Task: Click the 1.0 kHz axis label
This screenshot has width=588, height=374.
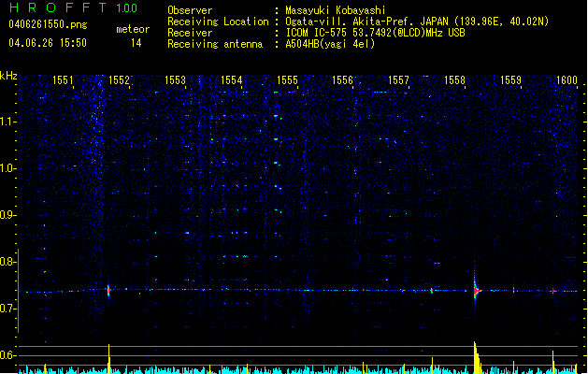Action: click(7, 168)
